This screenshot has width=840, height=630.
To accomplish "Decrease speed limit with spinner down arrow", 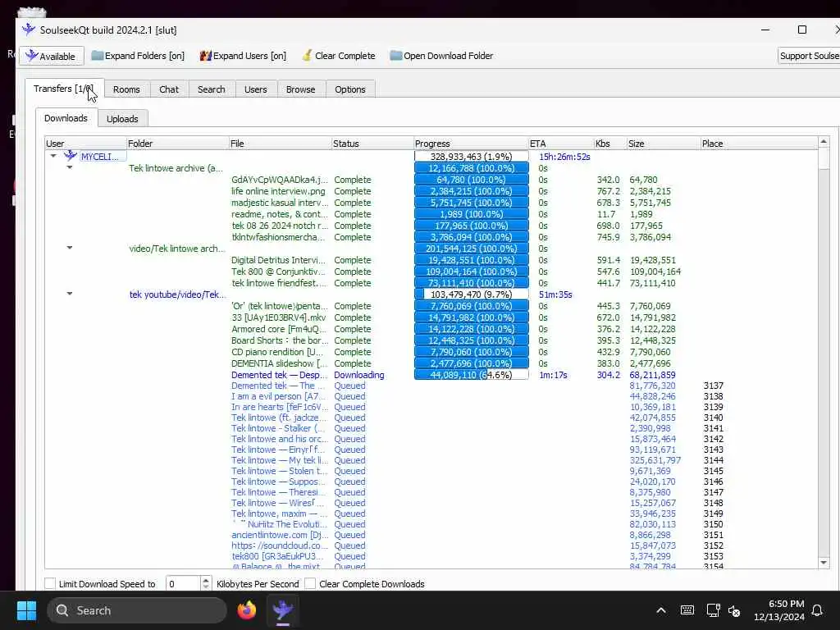I will click(x=206, y=587).
